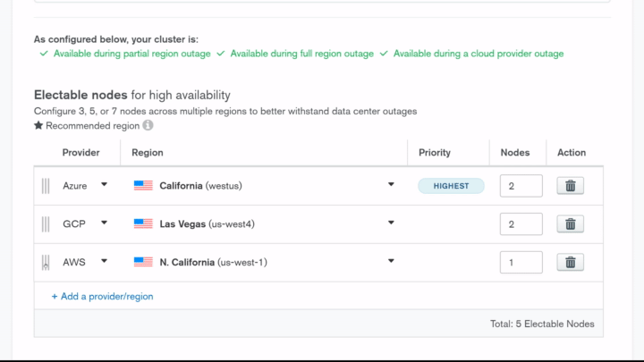Expand the Las Vegas (us-west4) region dropdown

tap(391, 223)
